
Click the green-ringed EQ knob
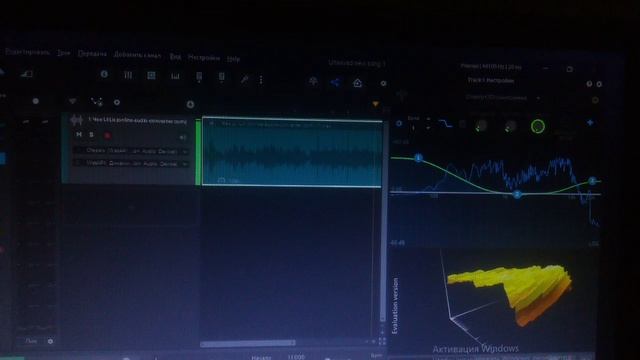pos(538,127)
